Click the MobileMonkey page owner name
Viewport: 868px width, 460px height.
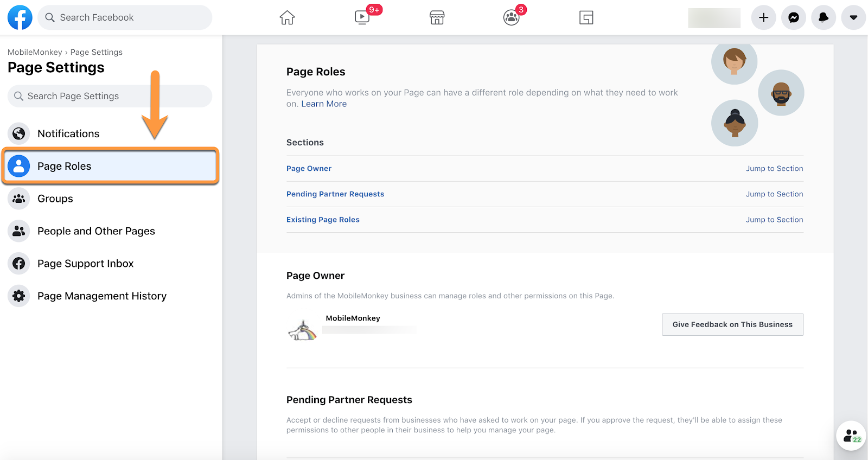pyautogui.click(x=353, y=318)
